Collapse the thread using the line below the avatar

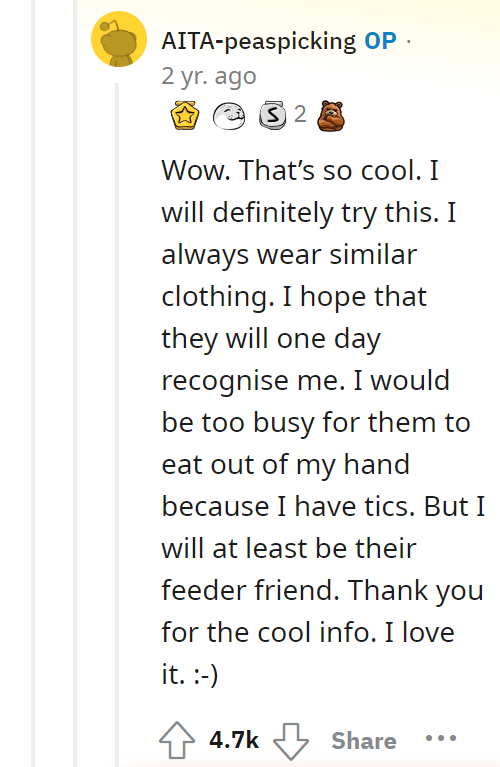tap(117, 421)
